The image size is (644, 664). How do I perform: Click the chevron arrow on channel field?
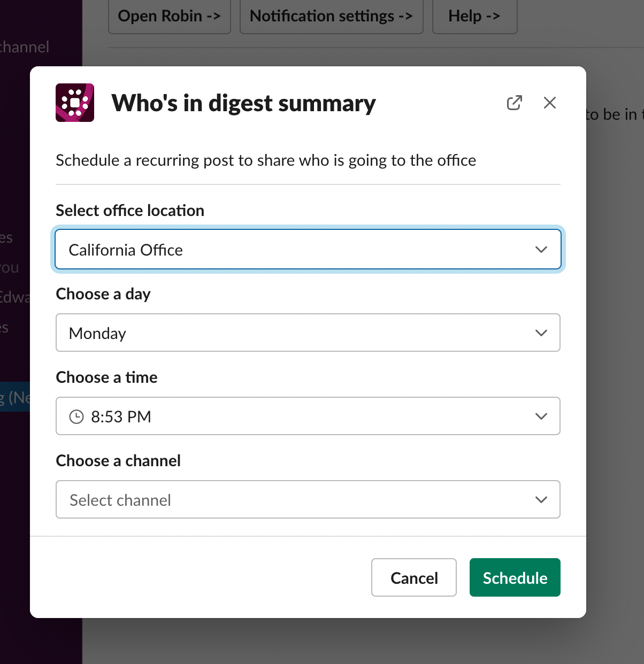coord(541,500)
